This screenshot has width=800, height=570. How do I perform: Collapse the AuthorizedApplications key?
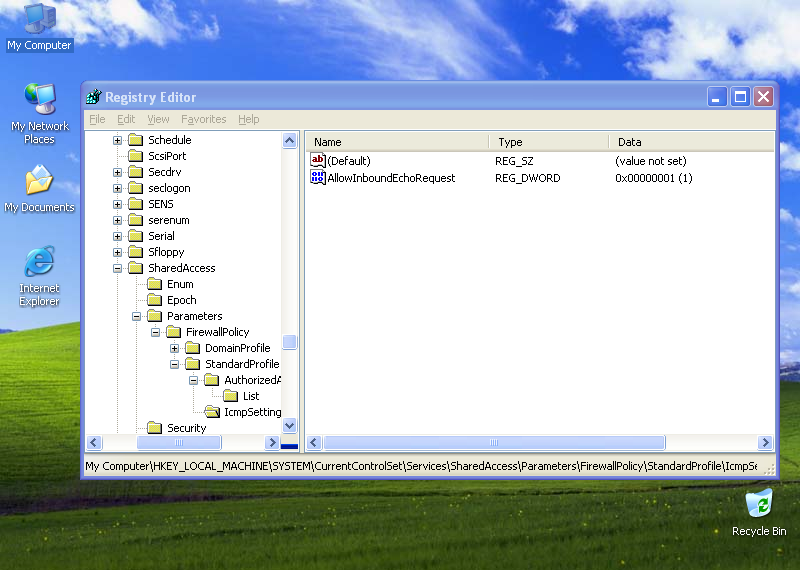click(x=193, y=380)
